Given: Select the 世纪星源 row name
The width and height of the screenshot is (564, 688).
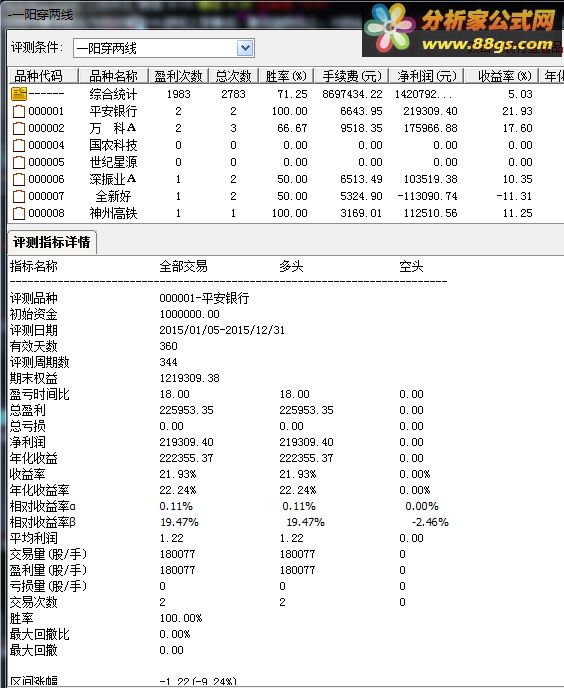Looking at the screenshot, I should (x=113, y=162).
